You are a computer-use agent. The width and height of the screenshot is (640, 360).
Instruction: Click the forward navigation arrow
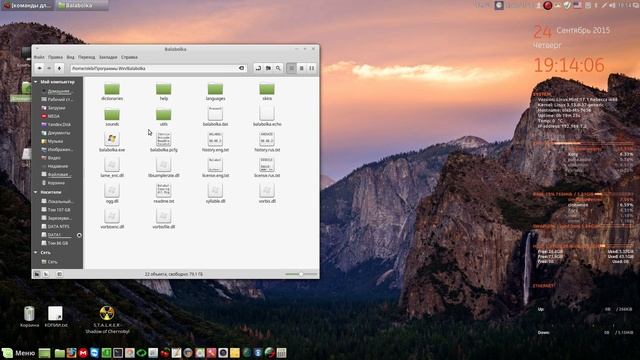click(x=49, y=68)
